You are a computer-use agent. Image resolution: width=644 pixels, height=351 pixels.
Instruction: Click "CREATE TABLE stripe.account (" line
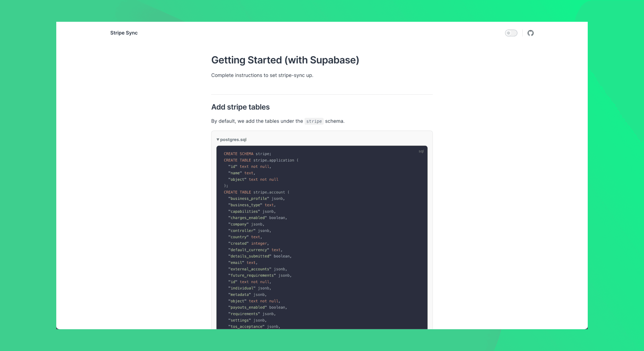(x=257, y=192)
